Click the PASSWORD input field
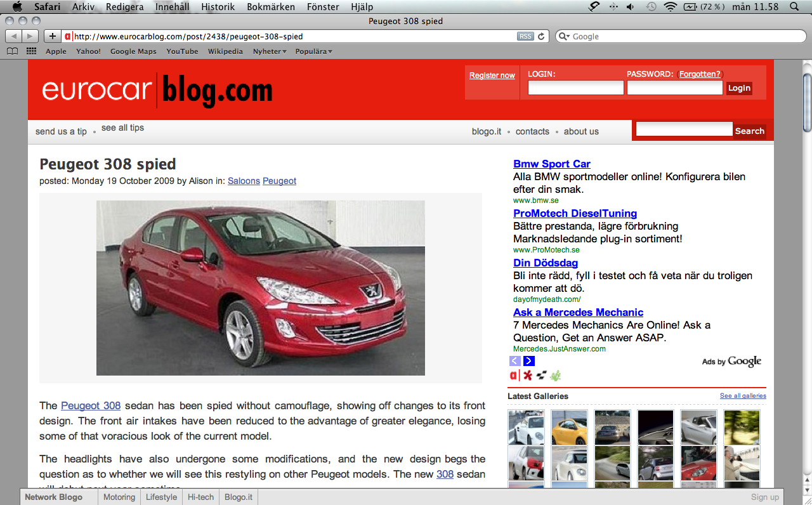812x505 pixels. coord(675,88)
